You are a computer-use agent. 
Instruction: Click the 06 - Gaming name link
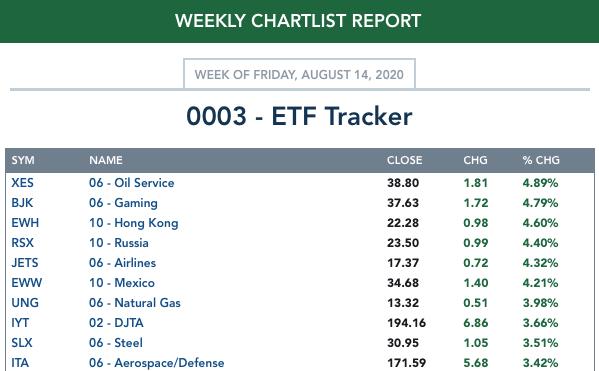coord(123,203)
